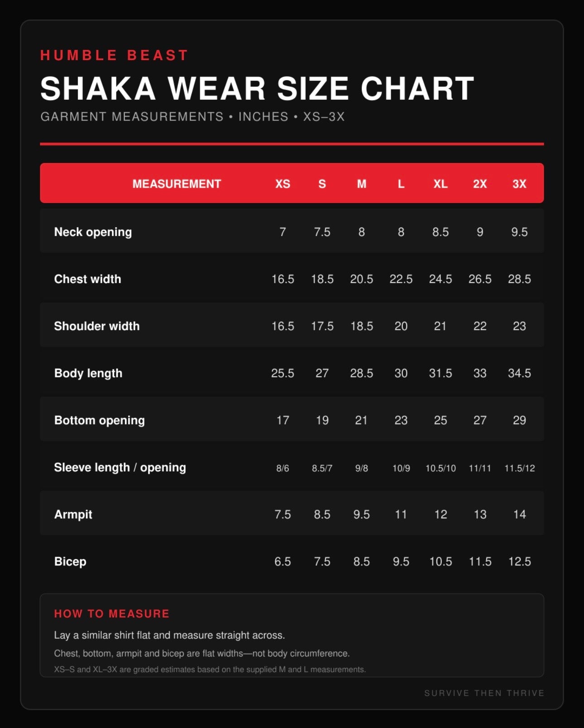
Task: Click the SURVIVE THEN THRIVE footer text
Action: [484, 693]
